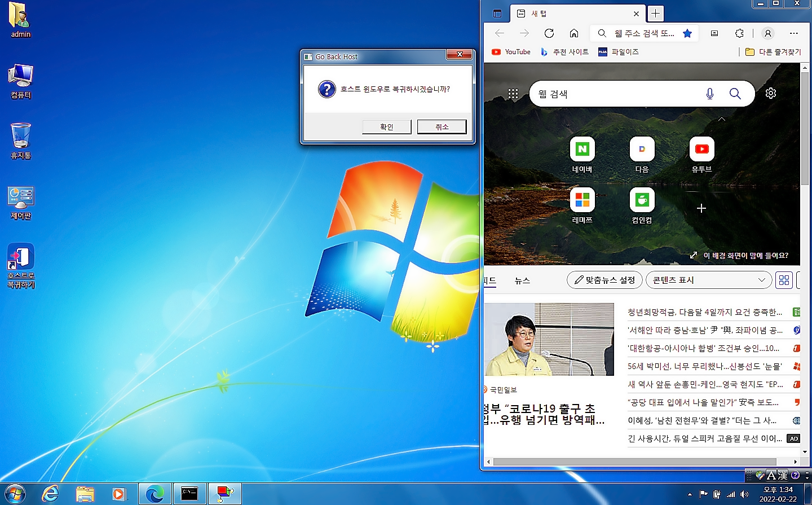Image resolution: width=812 pixels, height=505 pixels.
Task: Open new tab page settings gear
Action: 771,93
